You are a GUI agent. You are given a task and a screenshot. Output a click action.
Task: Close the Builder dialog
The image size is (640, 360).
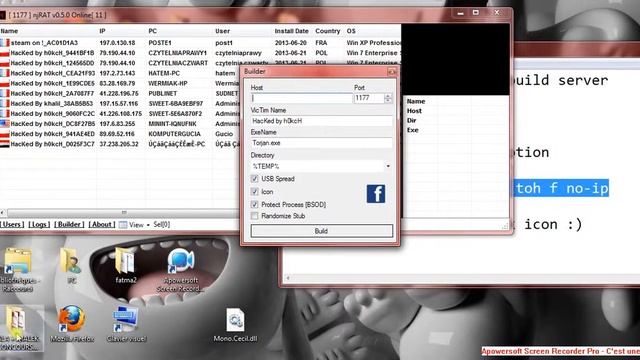[x=392, y=72]
